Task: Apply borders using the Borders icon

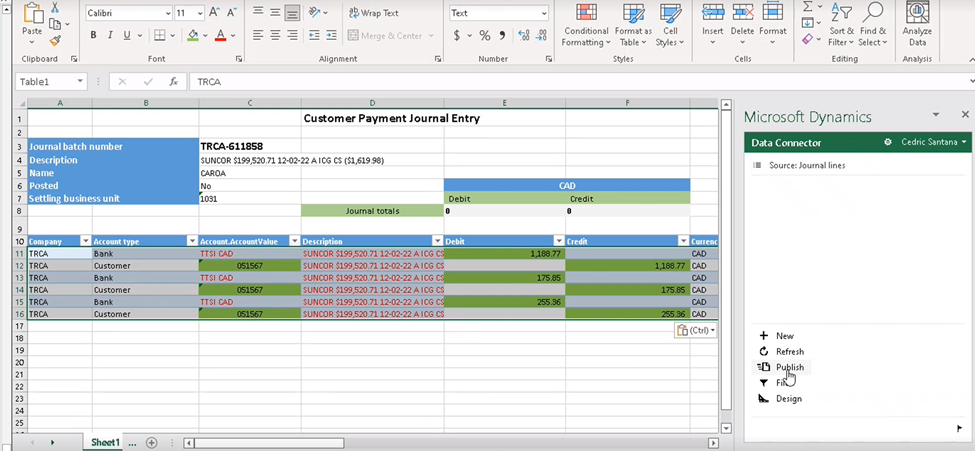Action: [x=160, y=35]
